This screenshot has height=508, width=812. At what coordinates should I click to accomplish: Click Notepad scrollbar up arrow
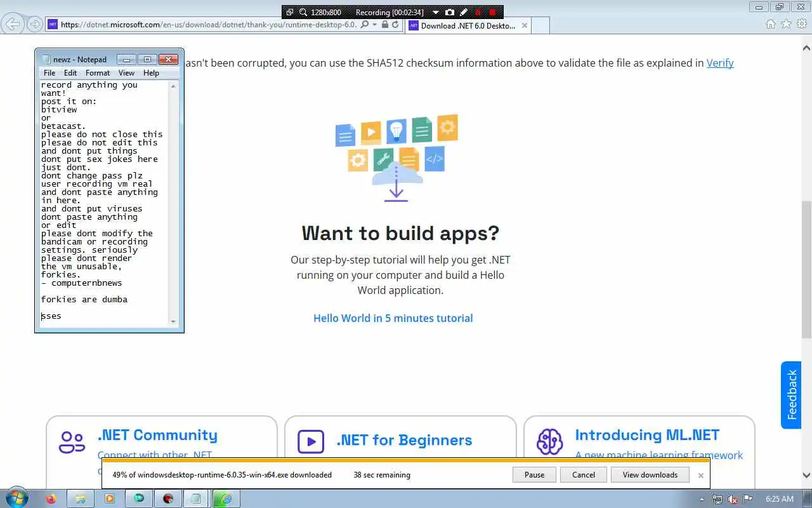[x=174, y=85]
